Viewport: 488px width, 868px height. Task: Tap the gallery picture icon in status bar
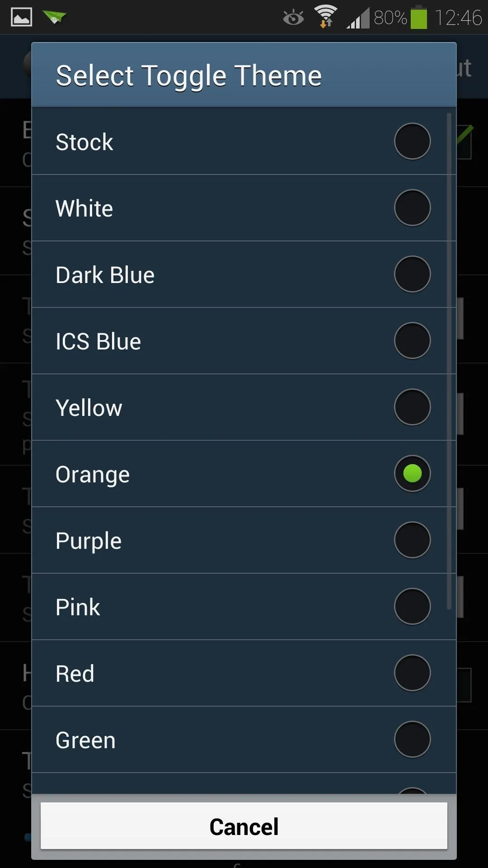coord(21,17)
